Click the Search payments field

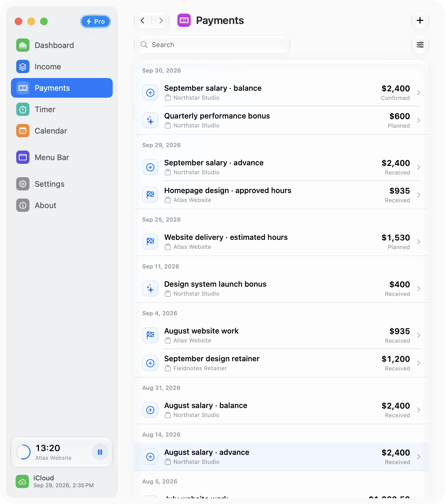212,45
